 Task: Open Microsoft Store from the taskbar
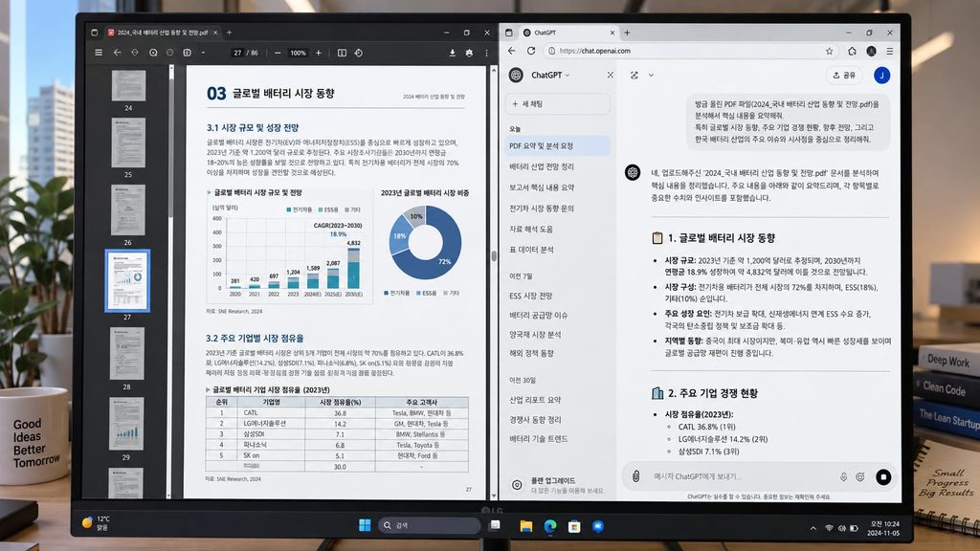574,526
